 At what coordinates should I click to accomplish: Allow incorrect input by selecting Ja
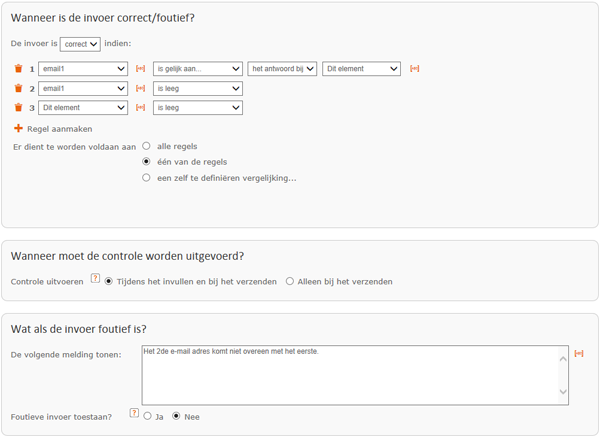(147, 416)
